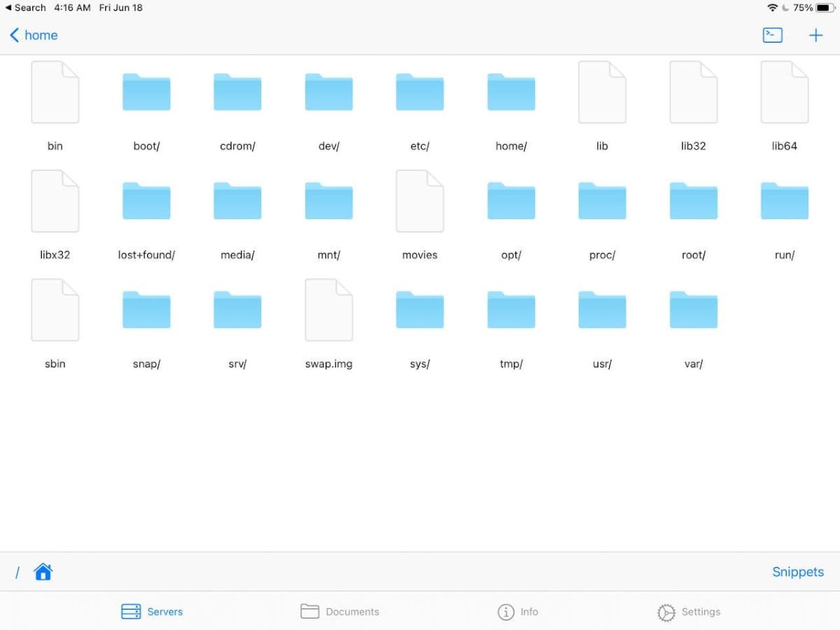The width and height of the screenshot is (840, 630).
Task: Select the libx32 file icon
Action: click(55, 201)
